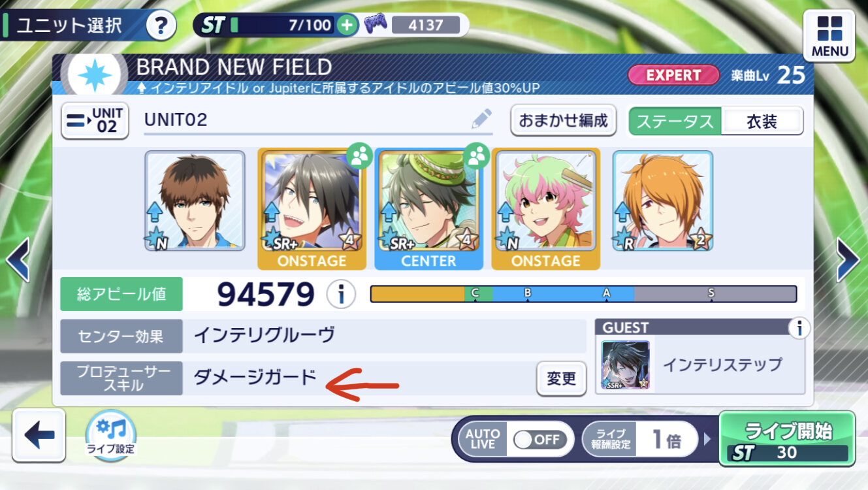Open the total appeal value info icon

pos(340,295)
